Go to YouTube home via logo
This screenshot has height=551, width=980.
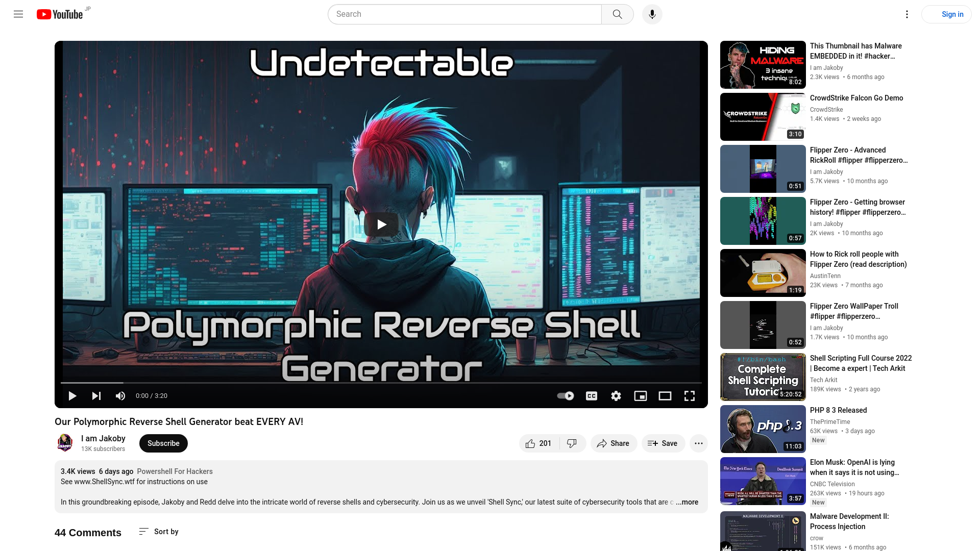click(x=60, y=14)
